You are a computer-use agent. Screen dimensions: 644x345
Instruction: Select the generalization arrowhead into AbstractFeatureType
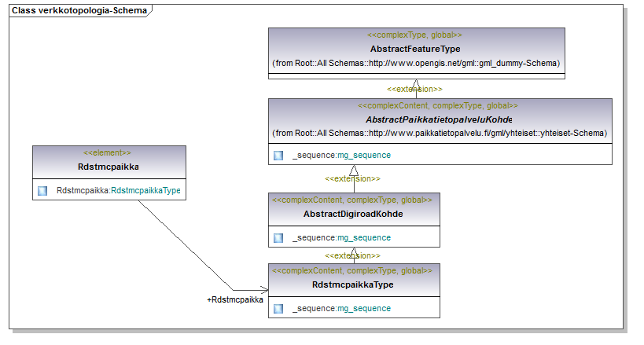tap(416, 84)
